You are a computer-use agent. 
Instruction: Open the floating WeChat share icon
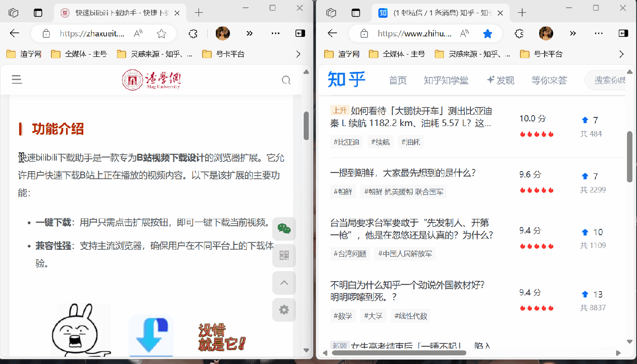click(284, 229)
